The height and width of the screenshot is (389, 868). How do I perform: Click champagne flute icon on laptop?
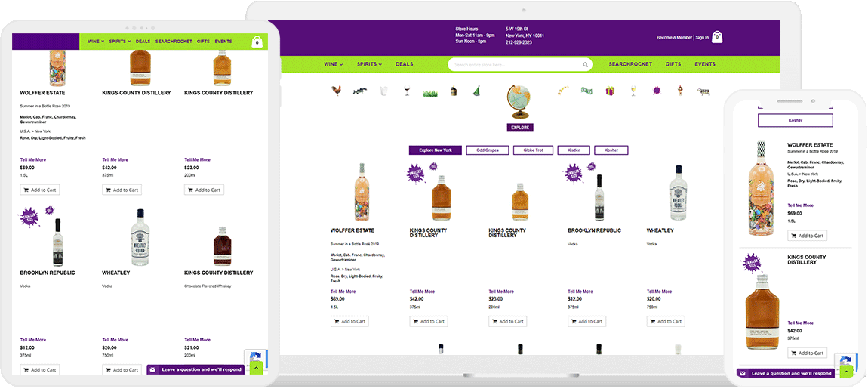[633, 91]
